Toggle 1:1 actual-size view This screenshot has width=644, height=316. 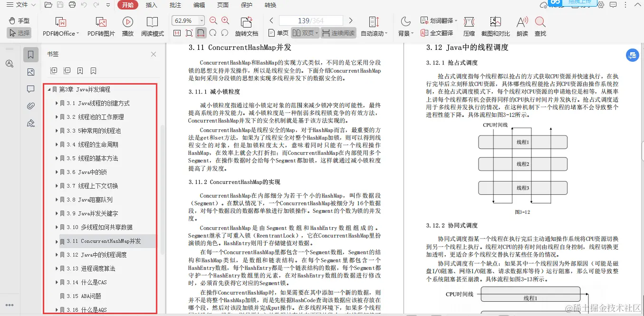(x=176, y=33)
